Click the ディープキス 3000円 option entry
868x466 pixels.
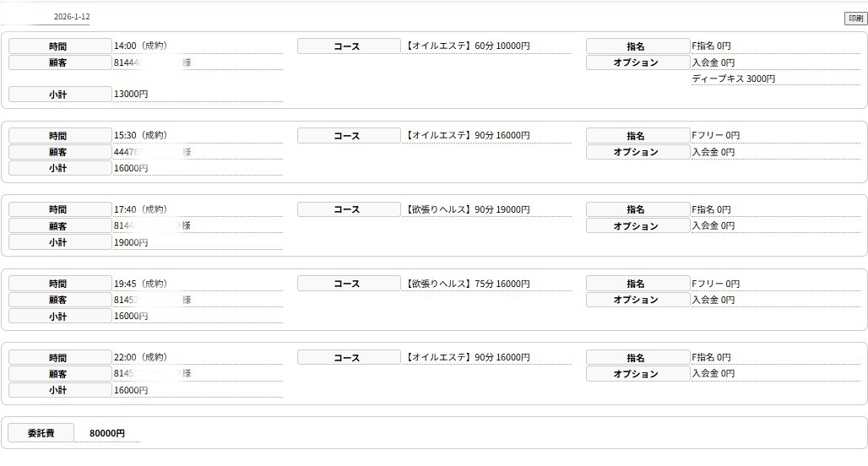point(733,79)
